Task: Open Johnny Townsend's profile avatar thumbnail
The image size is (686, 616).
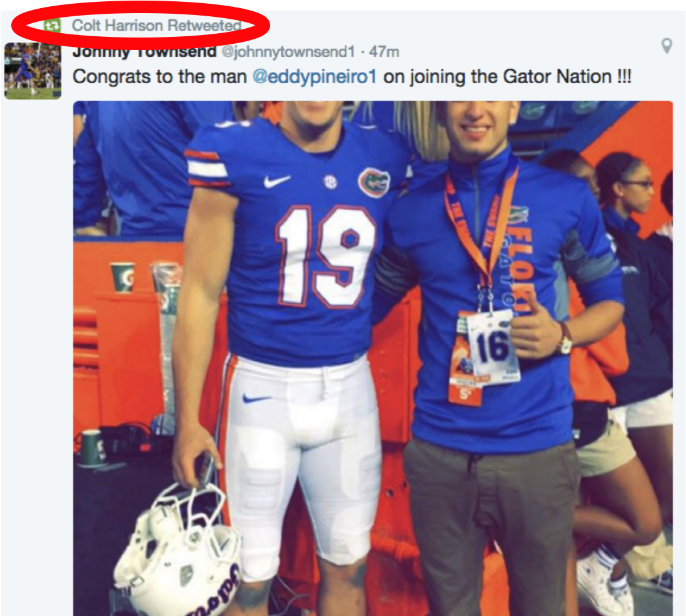Action: tap(33, 71)
